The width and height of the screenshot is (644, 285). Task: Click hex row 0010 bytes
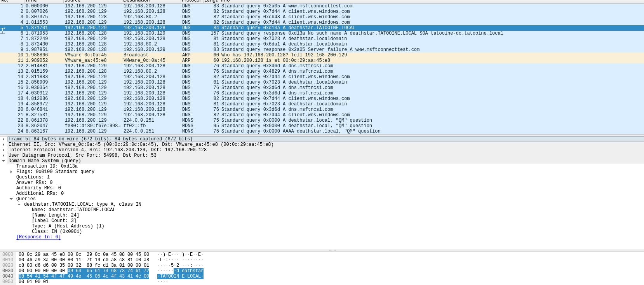pos(84,260)
